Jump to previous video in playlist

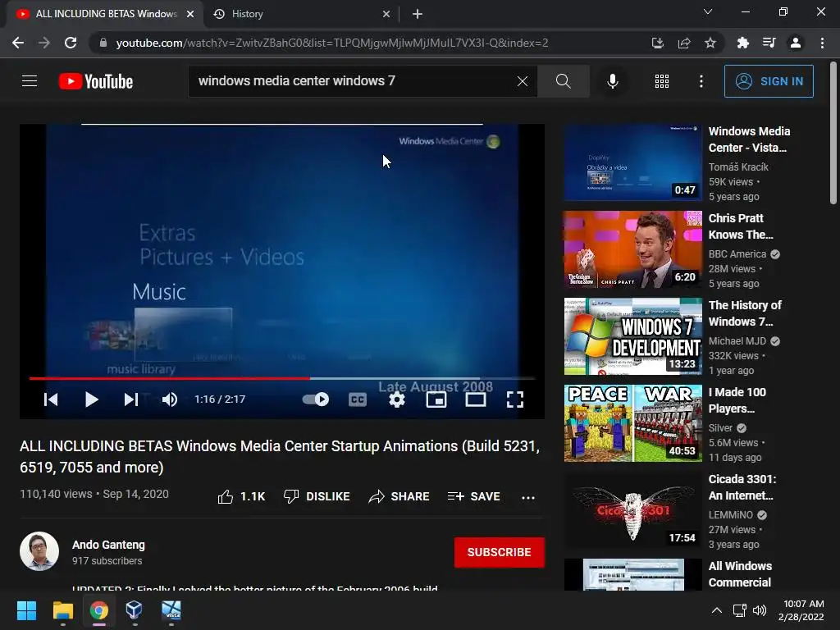pos(51,399)
